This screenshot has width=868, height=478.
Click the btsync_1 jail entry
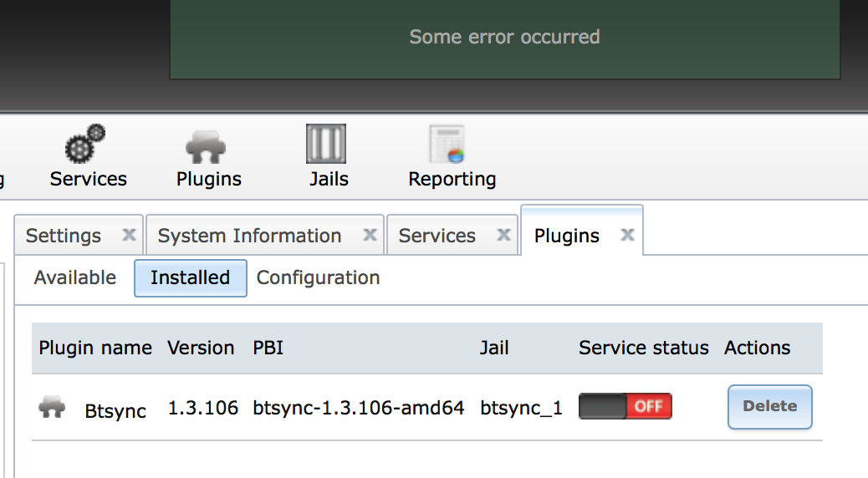(x=521, y=408)
